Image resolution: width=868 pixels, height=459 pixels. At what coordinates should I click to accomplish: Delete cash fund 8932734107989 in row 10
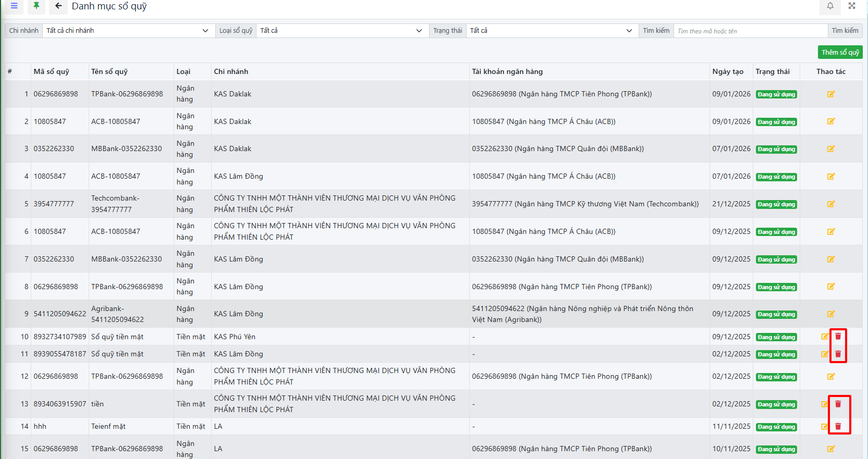(x=838, y=337)
